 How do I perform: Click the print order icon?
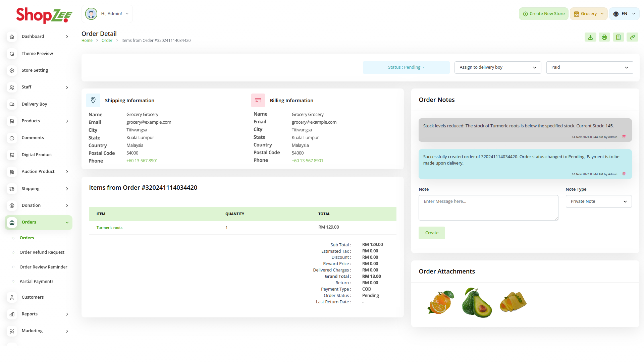(x=604, y=37)
